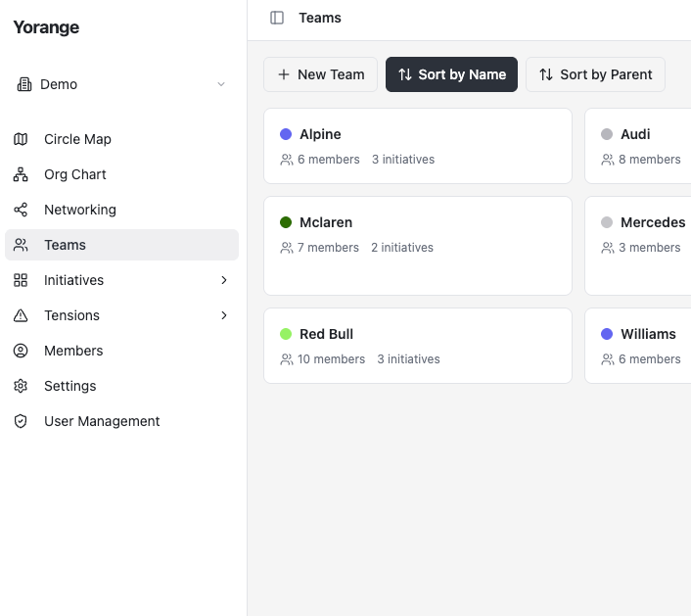Expand the Tensions submenu chevron
The height and width of the screenshot is (616, 691).
pos(224,315)
